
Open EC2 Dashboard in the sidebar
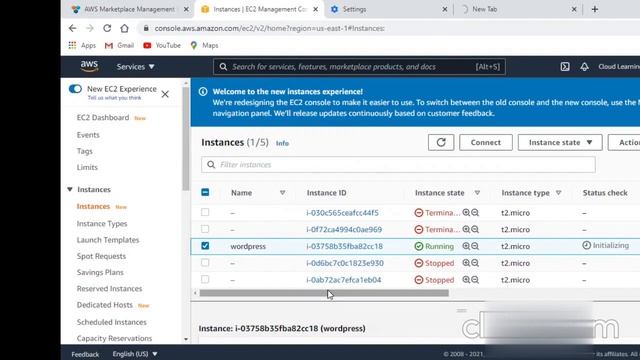[x=103, y=118]
